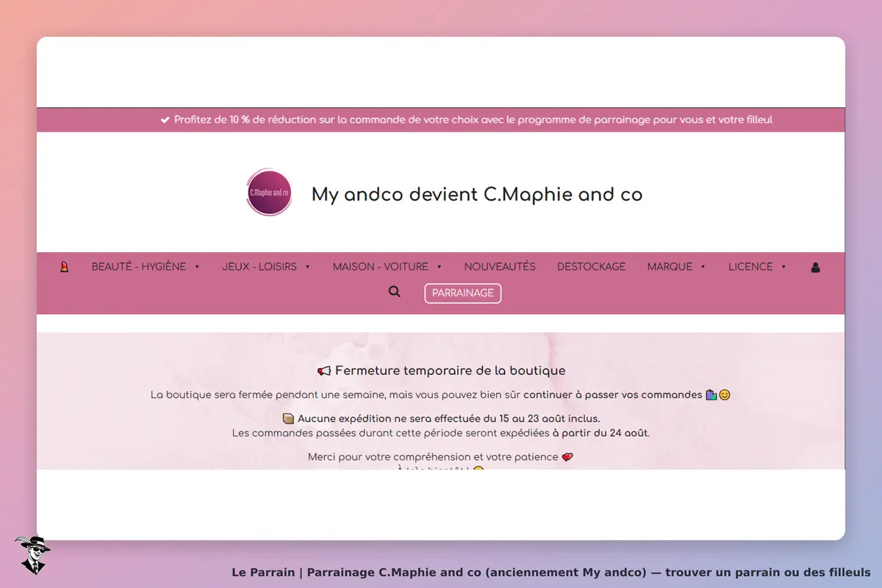Open the MAISON - VOITURE menu
The width and height of the screenshot is (882, 588).
[x=380, y=267]
